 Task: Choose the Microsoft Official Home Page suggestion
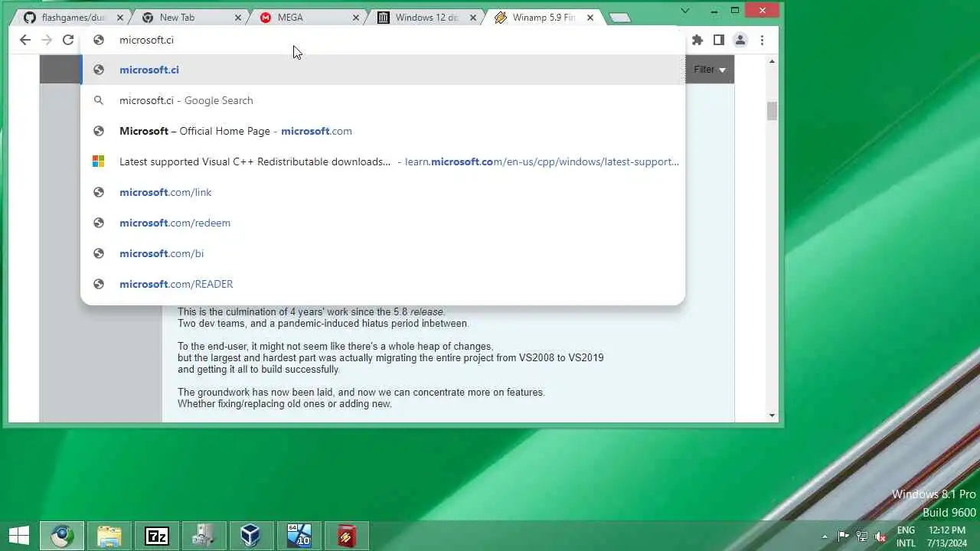[383, 131]
